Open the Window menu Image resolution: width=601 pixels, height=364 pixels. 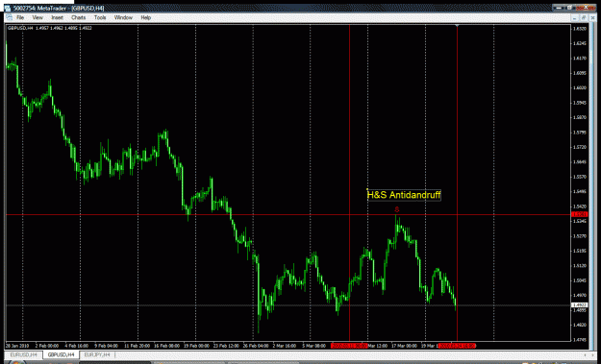123,17
